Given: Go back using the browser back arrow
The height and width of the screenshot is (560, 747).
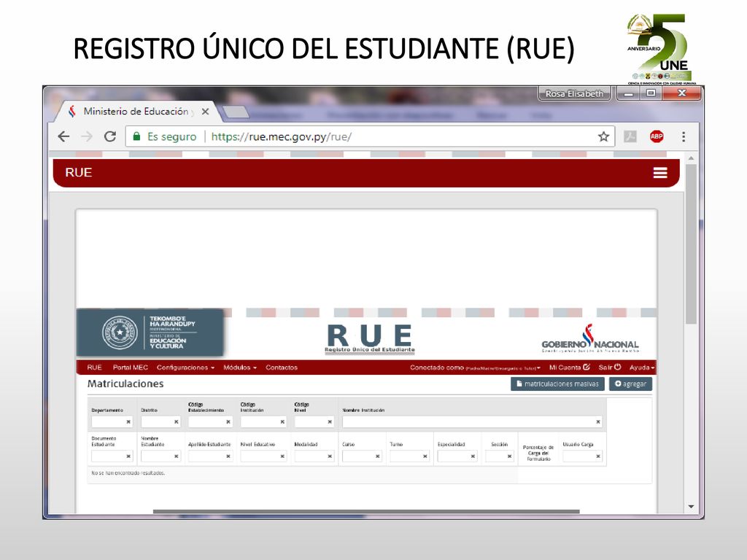Looking at the screenshot, I should (64, 136).
